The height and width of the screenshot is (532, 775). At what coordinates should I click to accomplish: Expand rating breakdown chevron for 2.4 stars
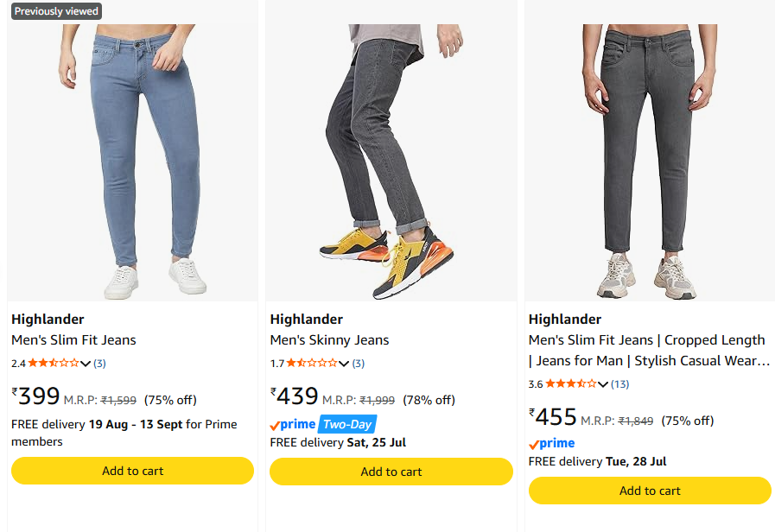coord(86,364)
